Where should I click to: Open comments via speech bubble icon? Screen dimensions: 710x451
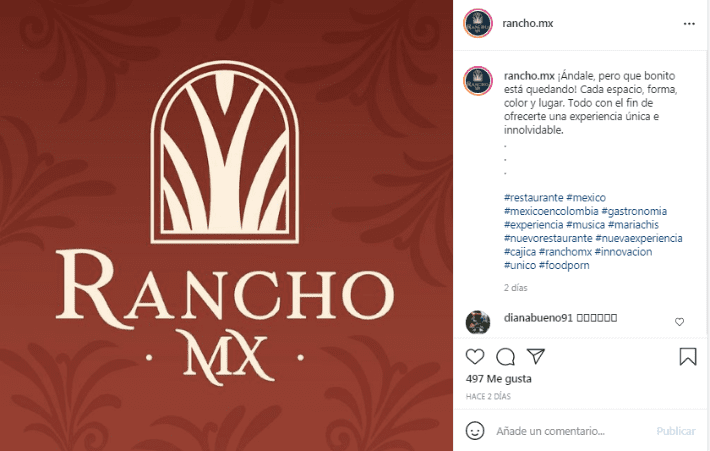pyautogui.click(x=505, y=357)
